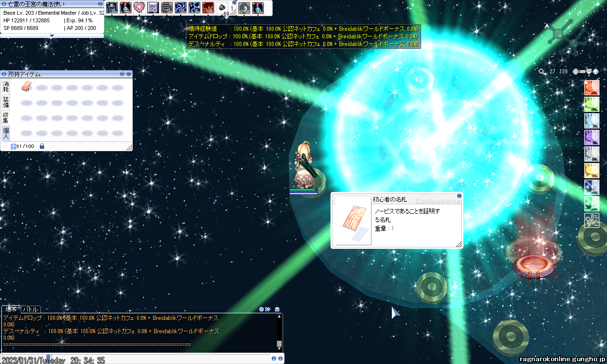607x364 pixels.
Task: Open the gray Int status shortcut icon
Action: [592, 154]
